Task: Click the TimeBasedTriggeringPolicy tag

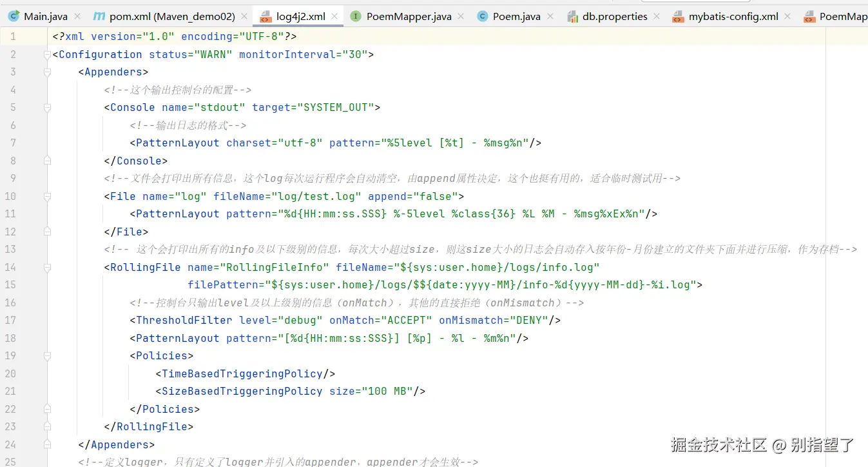Action: 246,373
